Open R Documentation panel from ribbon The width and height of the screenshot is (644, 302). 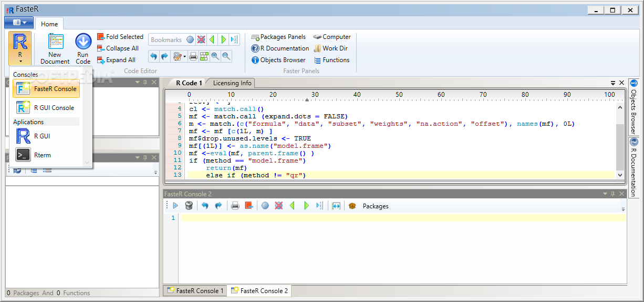point(280,48)
